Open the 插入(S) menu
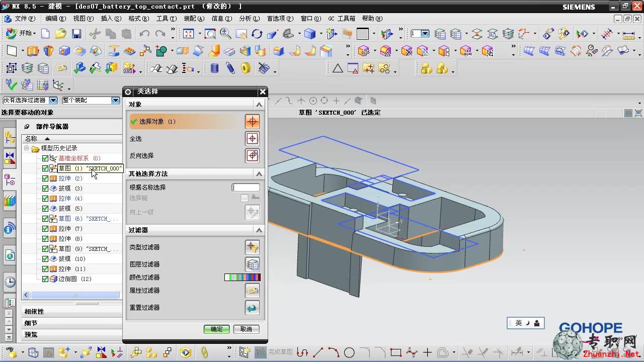 click(111, 19)
